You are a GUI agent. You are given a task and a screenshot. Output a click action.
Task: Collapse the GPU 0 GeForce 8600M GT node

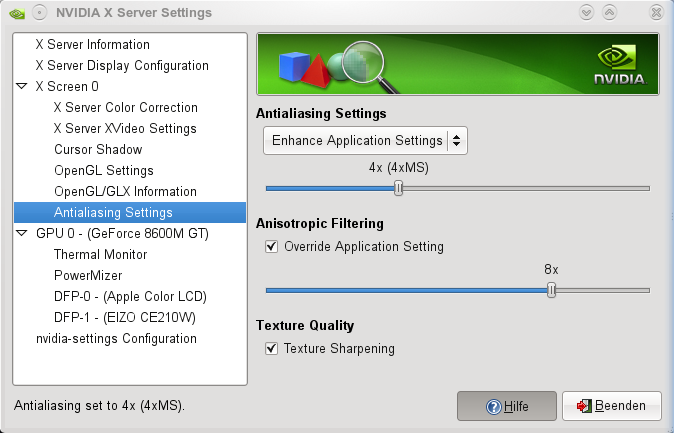(x=21, y=233)
